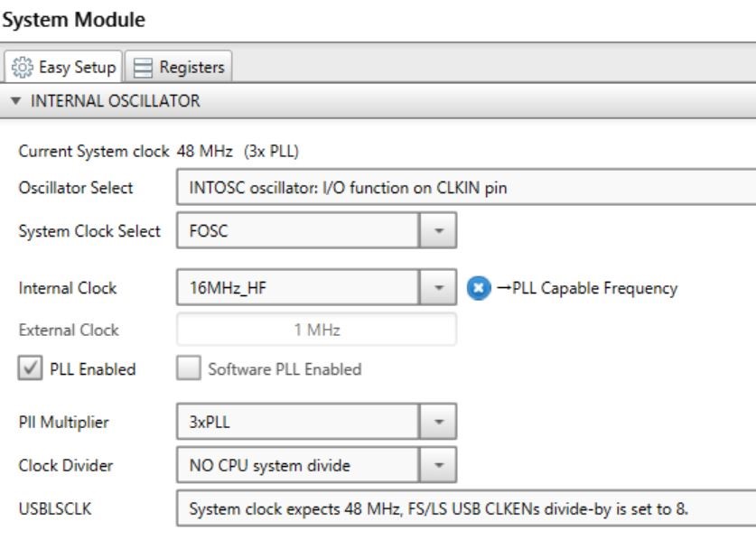Viewport: 756px width, 540px height.
Task: Click the INTERNAL OSCILLATOR section header
Action: point(116,101)
